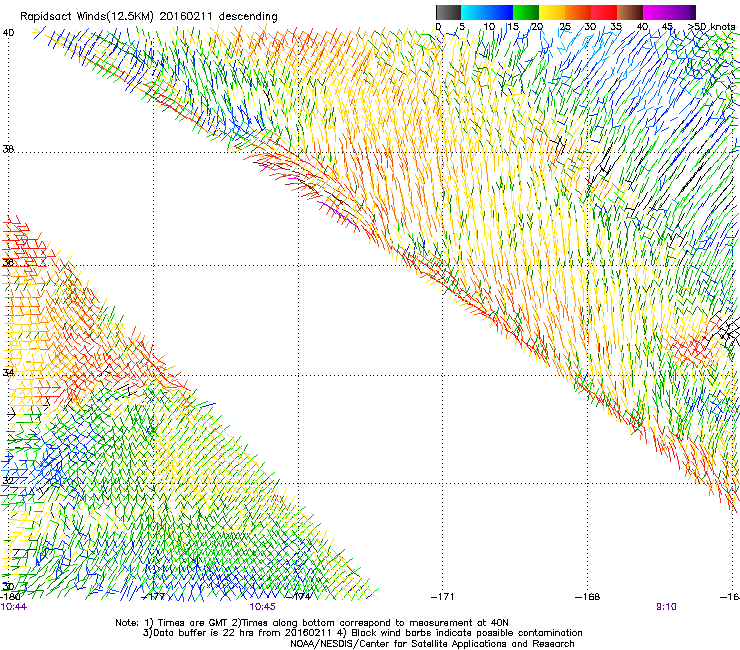The image size is (740, 650).
Task: Click the latitude label 34
Action: [x=8, y=372]
